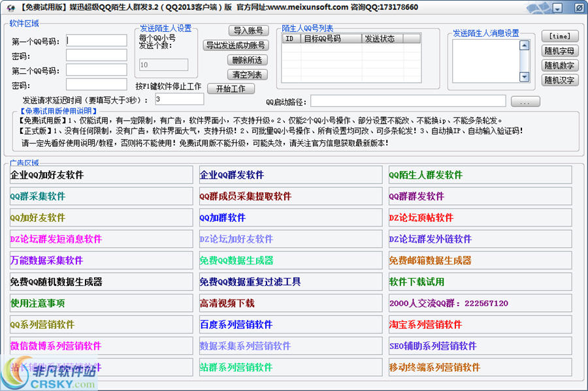Viewport: 588px width, 391px height.
Task: Insert [time] variable button
Action: click(560, 36)
